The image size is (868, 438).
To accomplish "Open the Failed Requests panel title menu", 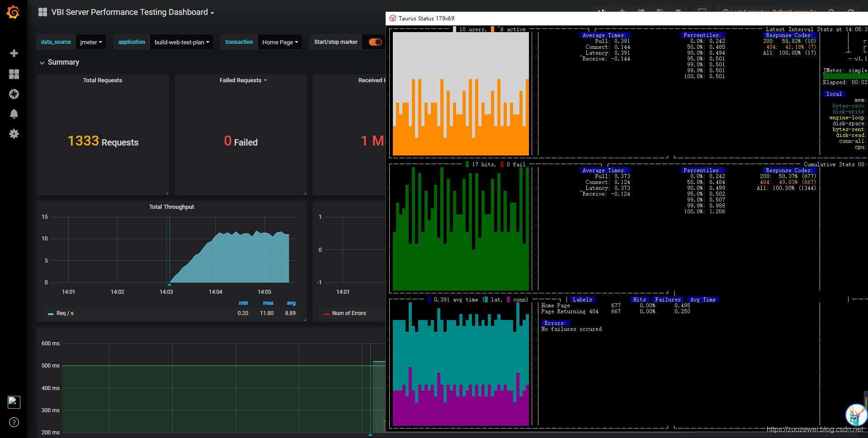I will click(243, 80).
